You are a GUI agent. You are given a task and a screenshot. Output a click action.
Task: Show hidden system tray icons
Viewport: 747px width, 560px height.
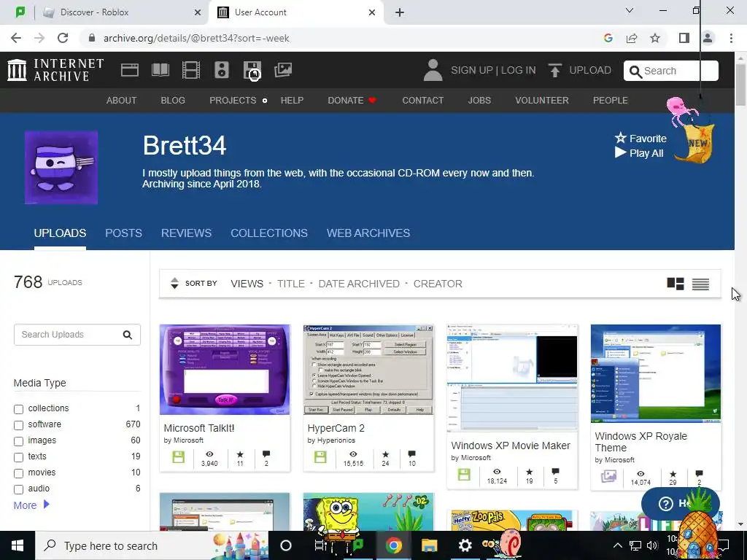pos(617,545)
